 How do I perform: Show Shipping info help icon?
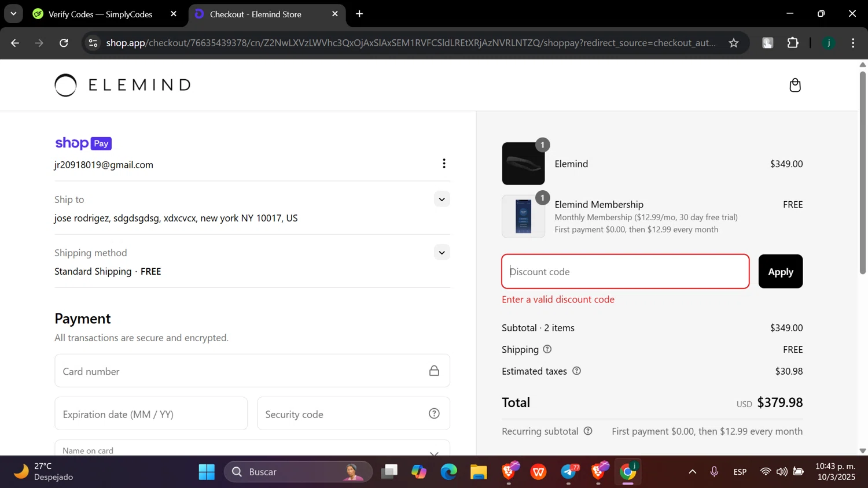(547, 349)
